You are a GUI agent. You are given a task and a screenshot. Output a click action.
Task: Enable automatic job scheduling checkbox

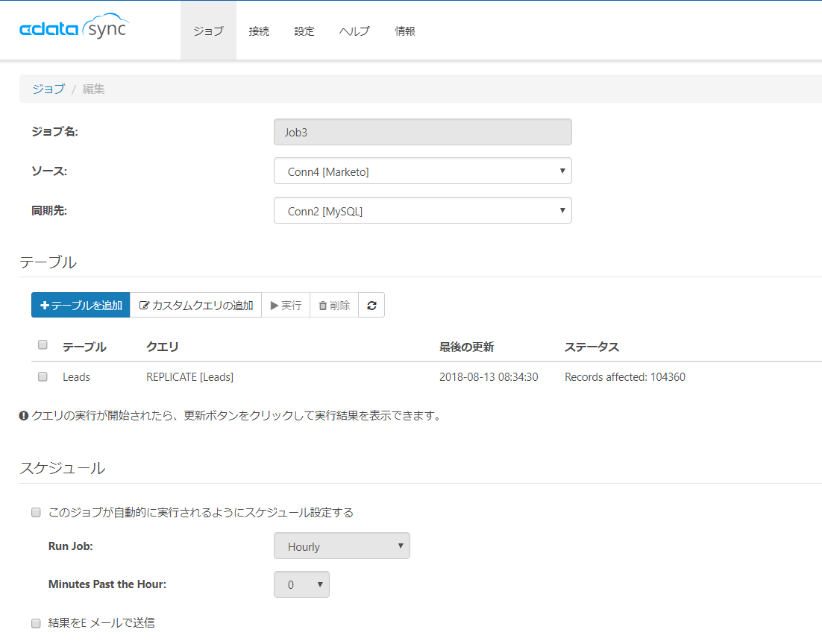point(35,512)
